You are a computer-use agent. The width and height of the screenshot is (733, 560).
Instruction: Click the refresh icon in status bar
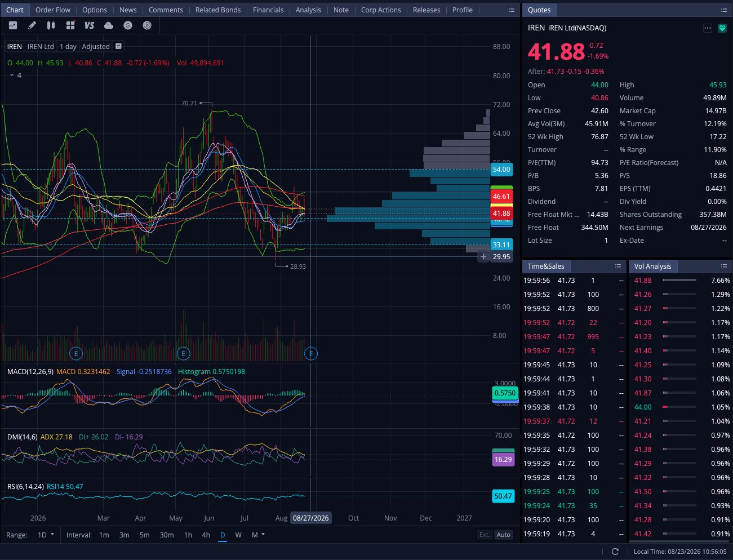point(615,552)
